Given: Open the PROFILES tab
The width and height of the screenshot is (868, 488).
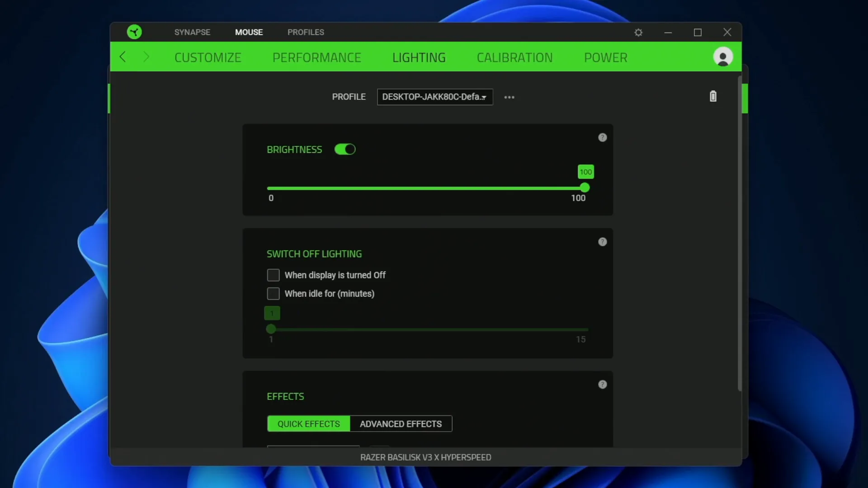Looking at the screenshot, I should point(306,32).
